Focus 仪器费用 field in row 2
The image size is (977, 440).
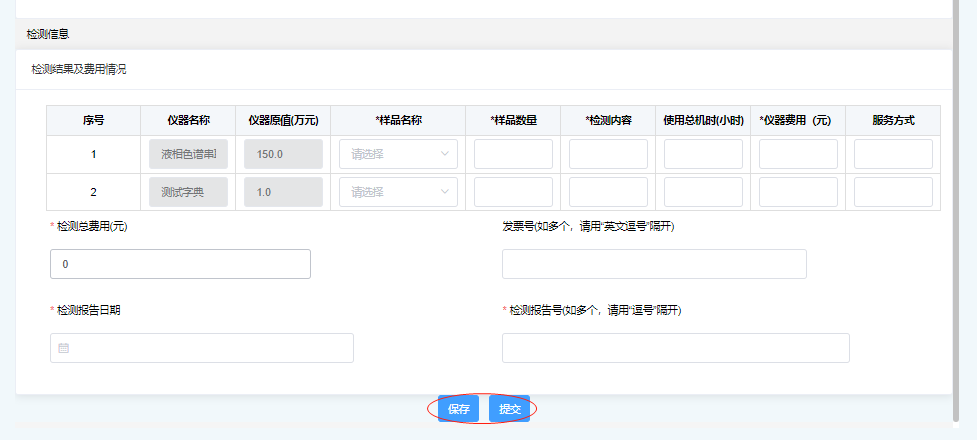pyautogui.click(x=798, y=192)
